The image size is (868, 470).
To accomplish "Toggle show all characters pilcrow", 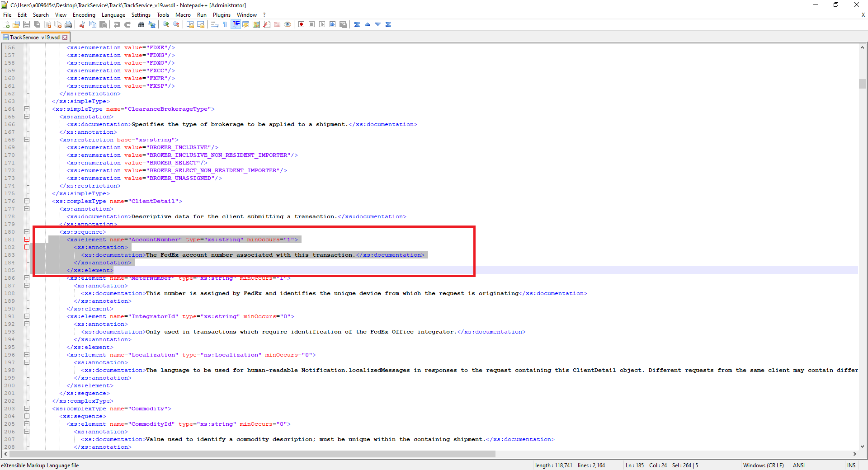I will pyautogui.click(x=225, y=24).
